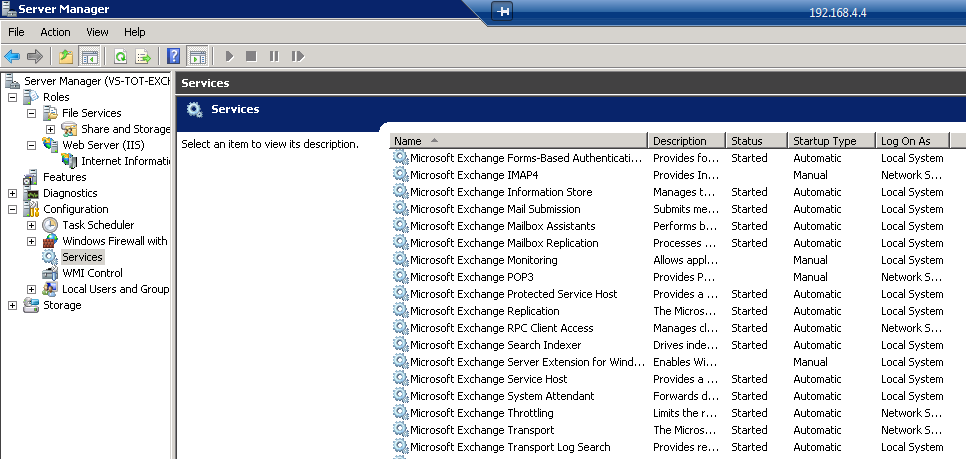Open the View menu
The height and width of the screenshot is (459, 966).
click(97, 32)
